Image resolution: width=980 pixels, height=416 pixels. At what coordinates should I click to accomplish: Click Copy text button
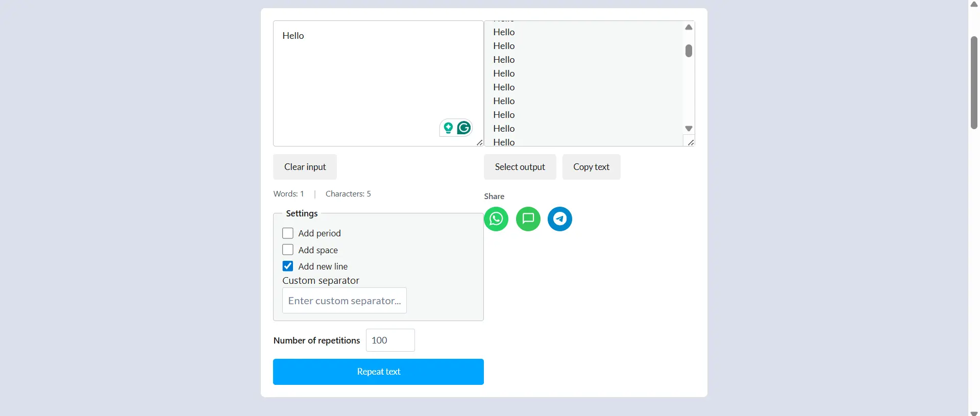click(591, 167)
